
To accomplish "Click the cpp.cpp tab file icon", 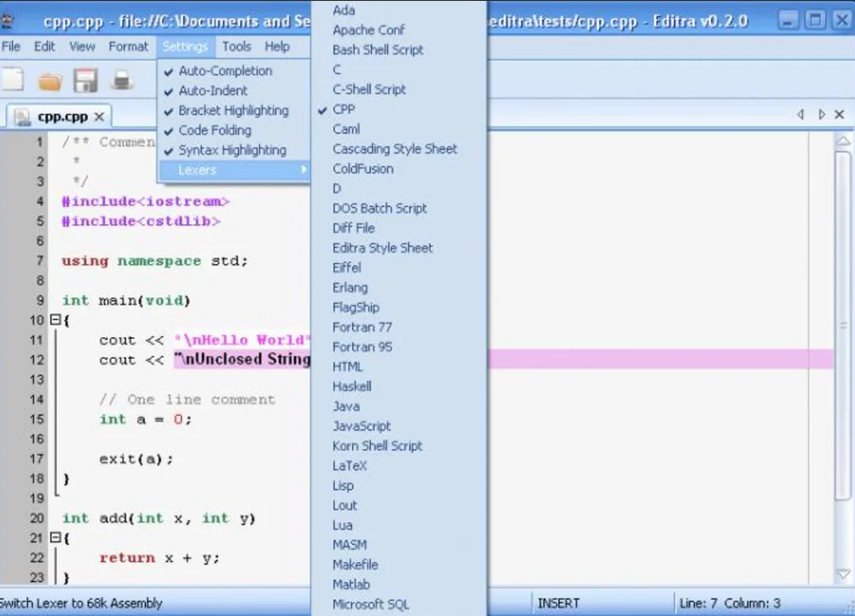I will (x=22, y=117).
